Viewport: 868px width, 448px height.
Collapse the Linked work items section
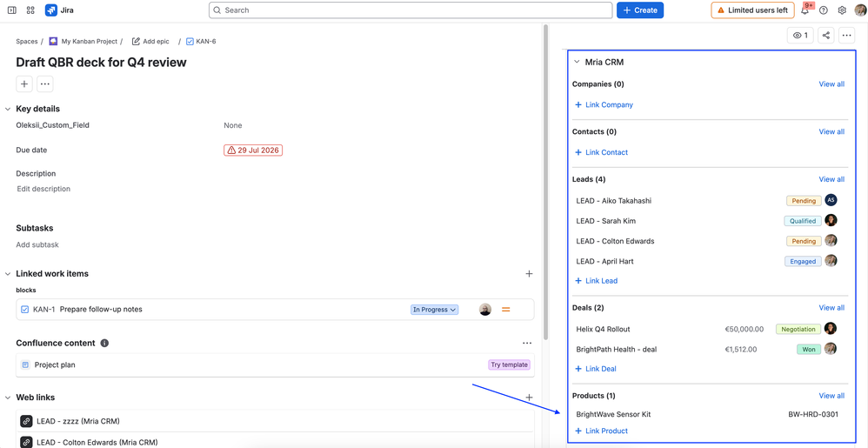8,273
